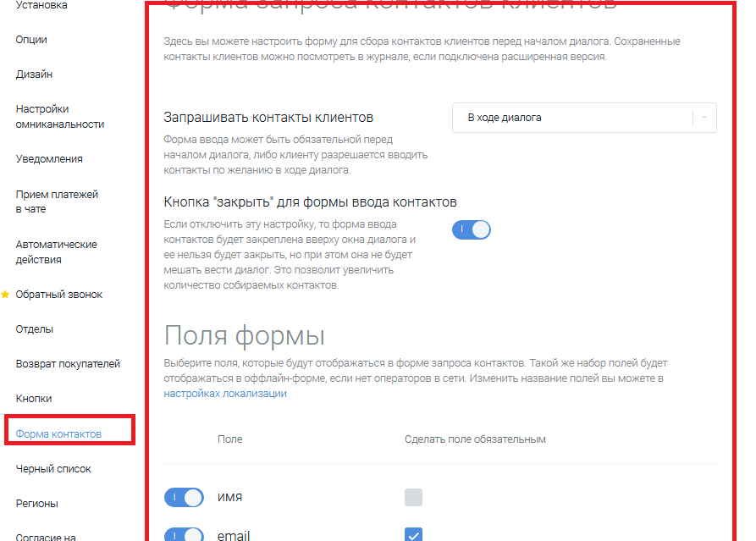Select Прием платежей в чате
This screenshot has width=756, height=541.
coord(57,201)
